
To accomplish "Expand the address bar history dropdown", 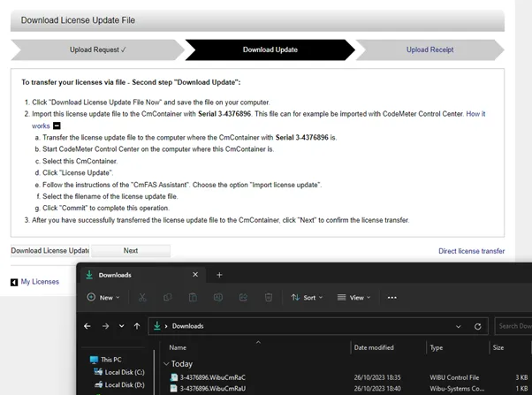I will pos(459,326).
